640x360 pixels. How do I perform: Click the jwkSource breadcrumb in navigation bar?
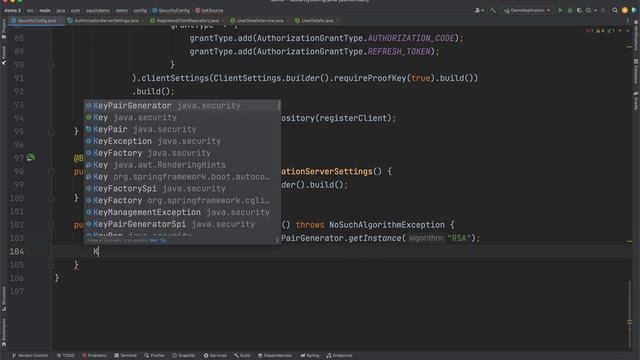[209, 10]
